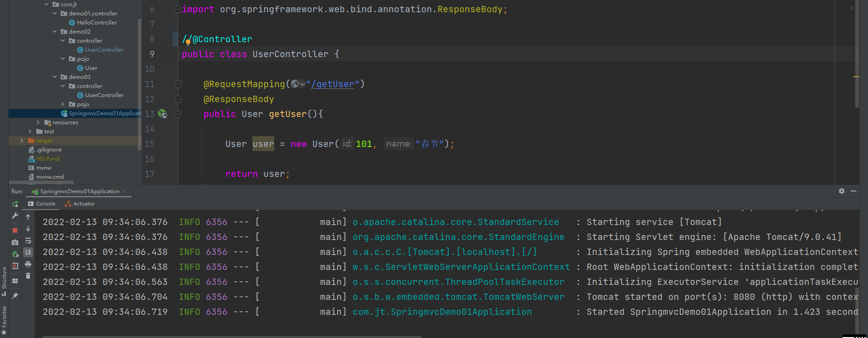Switch to the Console tab

pos(42,204)
